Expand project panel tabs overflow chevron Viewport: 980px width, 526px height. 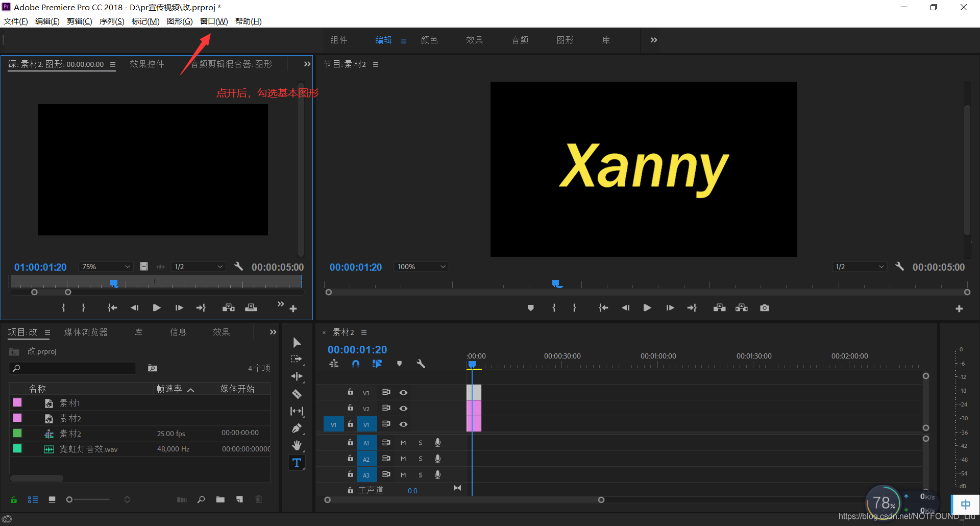tap(273, 332)
